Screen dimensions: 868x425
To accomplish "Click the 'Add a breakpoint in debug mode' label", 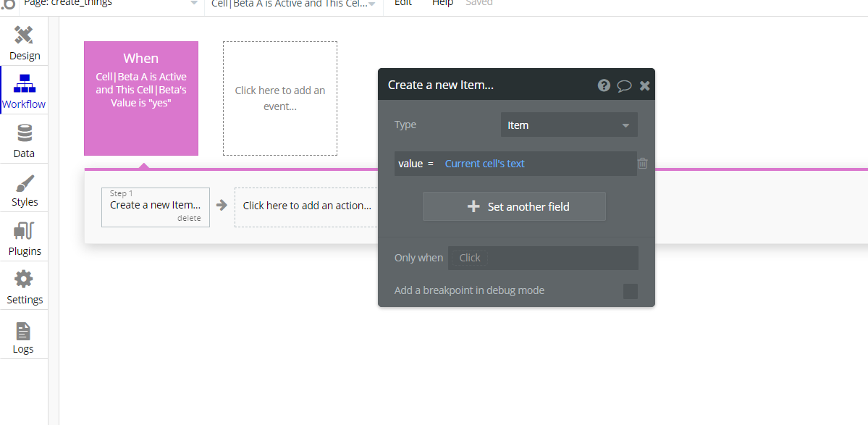I will pos(469,290).
